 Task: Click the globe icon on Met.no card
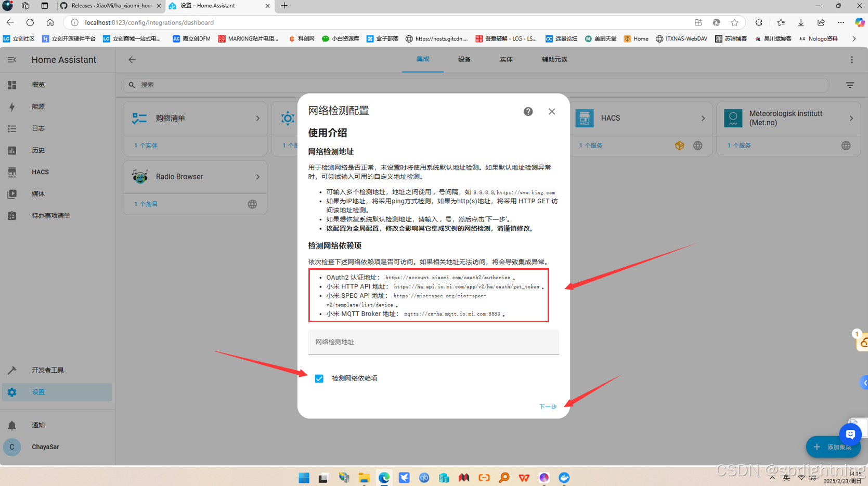click(x=846, y=146)
